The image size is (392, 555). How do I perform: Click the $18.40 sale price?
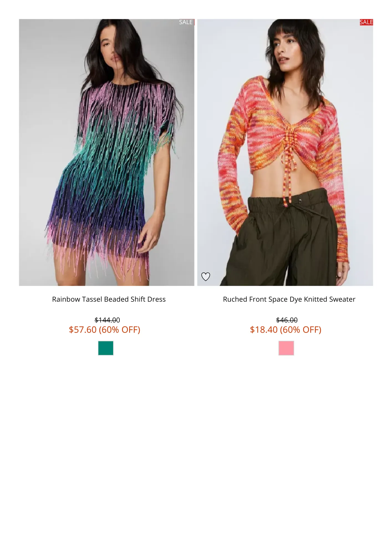pos(264,330)
